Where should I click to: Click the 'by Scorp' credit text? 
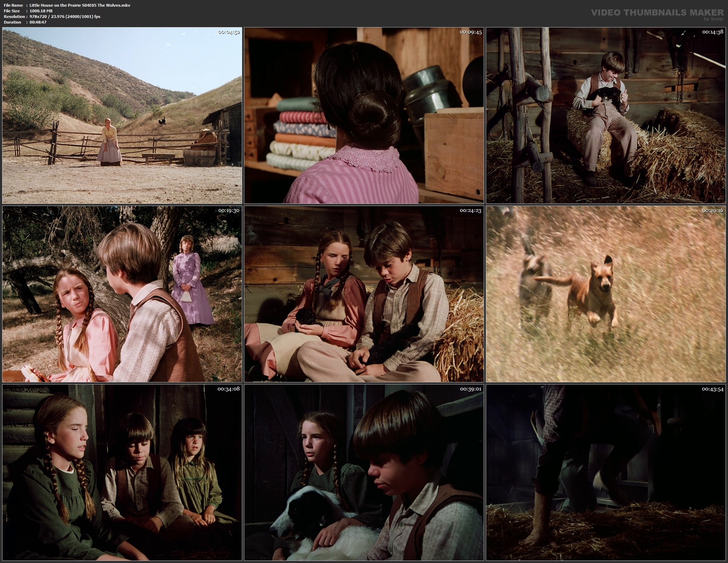click(713, 19)
